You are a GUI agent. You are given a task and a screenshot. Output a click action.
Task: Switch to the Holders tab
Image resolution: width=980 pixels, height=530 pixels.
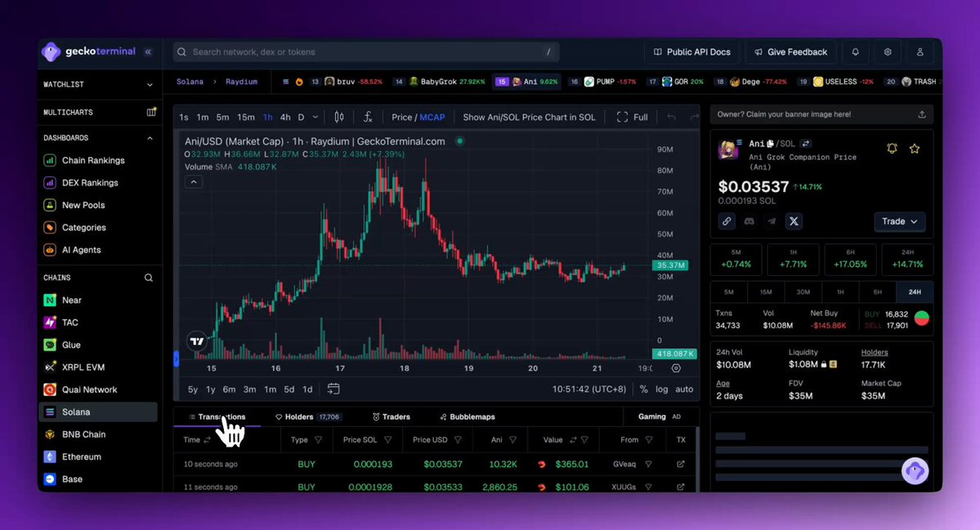point(307,416)
